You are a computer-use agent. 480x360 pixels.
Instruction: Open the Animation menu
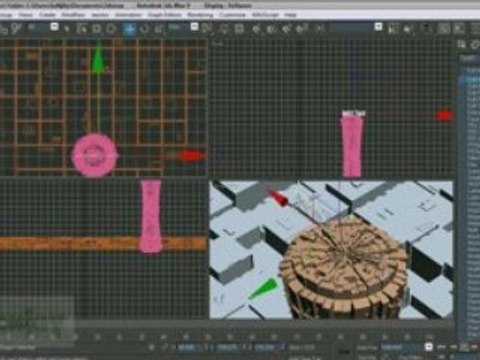click(128, 15)
